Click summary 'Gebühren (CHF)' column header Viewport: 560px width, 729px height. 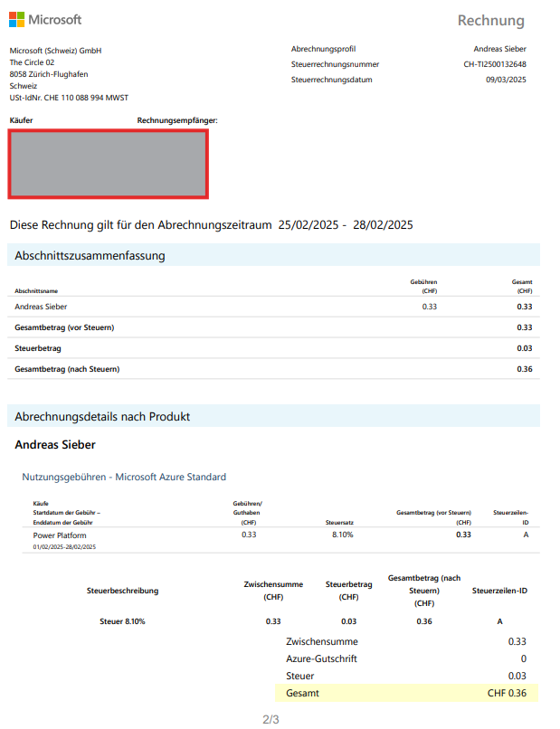(423, 287)
